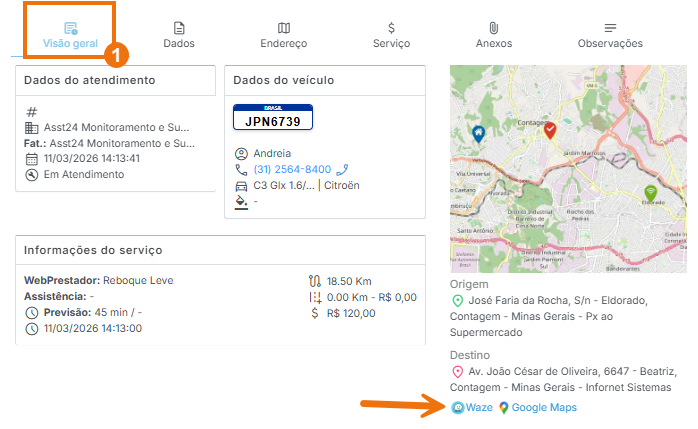Image resolution: width=698 pixels, height=429 pixels.
Task: Switch to the Dados tab
Action: (x=179, y=34)
